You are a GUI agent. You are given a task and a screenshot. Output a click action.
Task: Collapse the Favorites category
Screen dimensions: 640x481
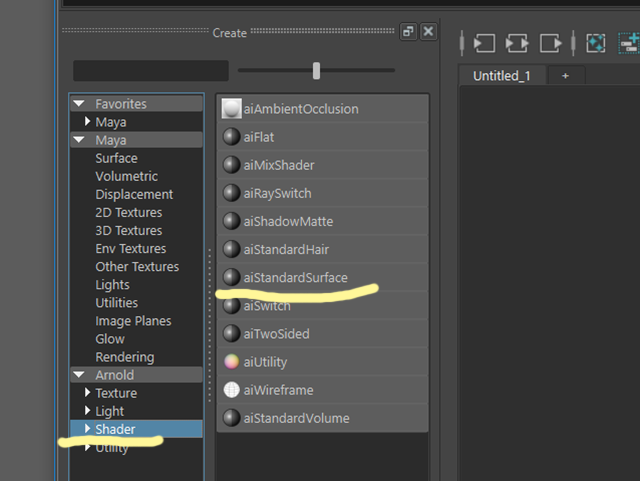pos(79,104)
